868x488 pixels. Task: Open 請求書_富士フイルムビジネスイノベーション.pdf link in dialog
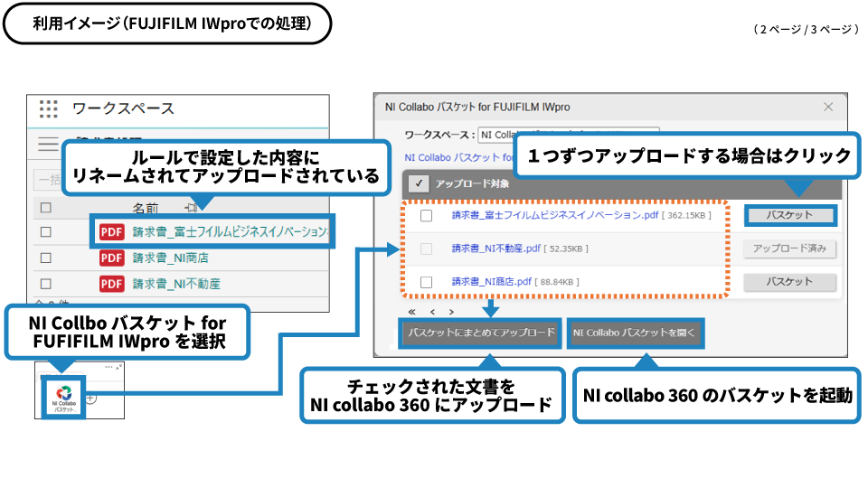point(555,215)
